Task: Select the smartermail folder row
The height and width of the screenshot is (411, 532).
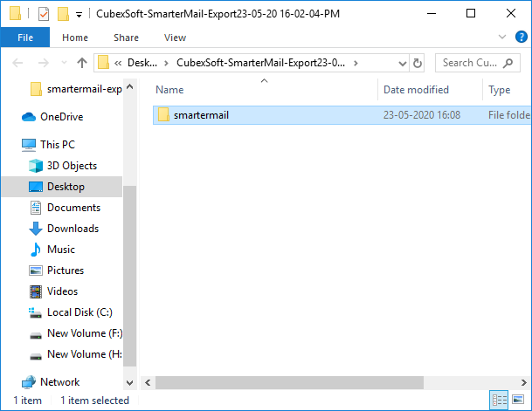Action: (x=342, y=115)
